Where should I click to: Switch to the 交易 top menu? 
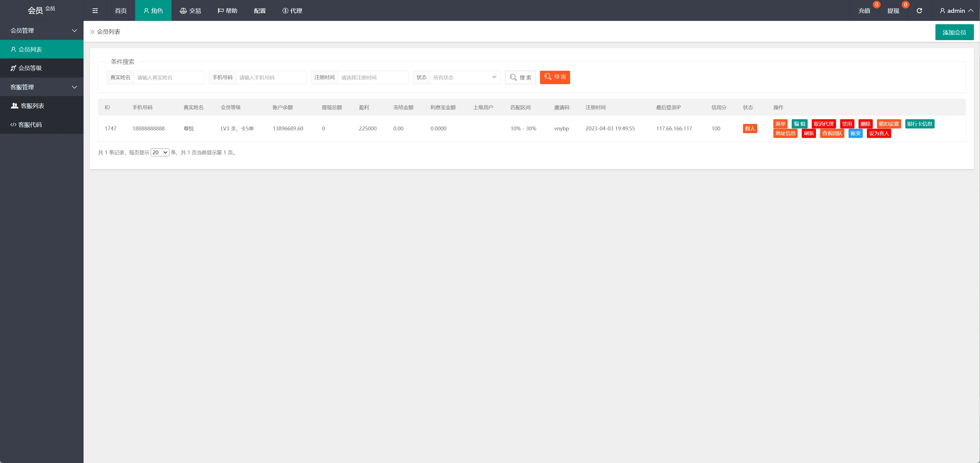(190, 11)
